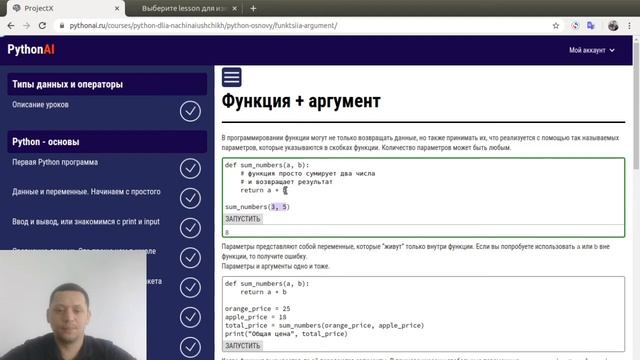Viewport: 640px width, 360px height.
Task: Click the checkmark next to Данные и переменные
Action: click(190, 198)
